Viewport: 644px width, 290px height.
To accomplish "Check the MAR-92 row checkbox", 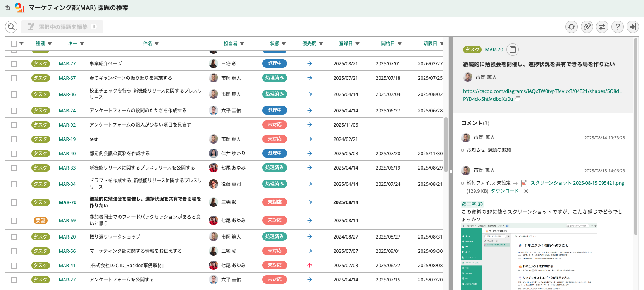I will tap(14, 125).
